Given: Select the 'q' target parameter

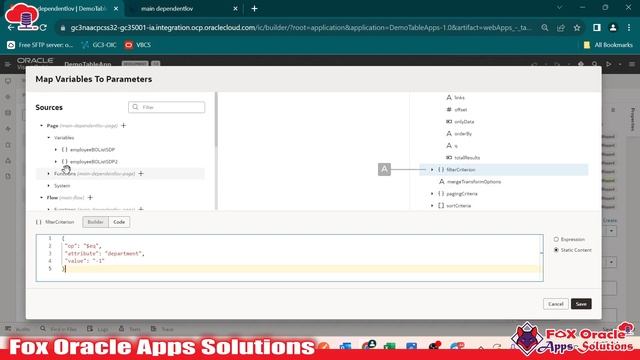Looking at the screenshot, I should pos(456,146).
